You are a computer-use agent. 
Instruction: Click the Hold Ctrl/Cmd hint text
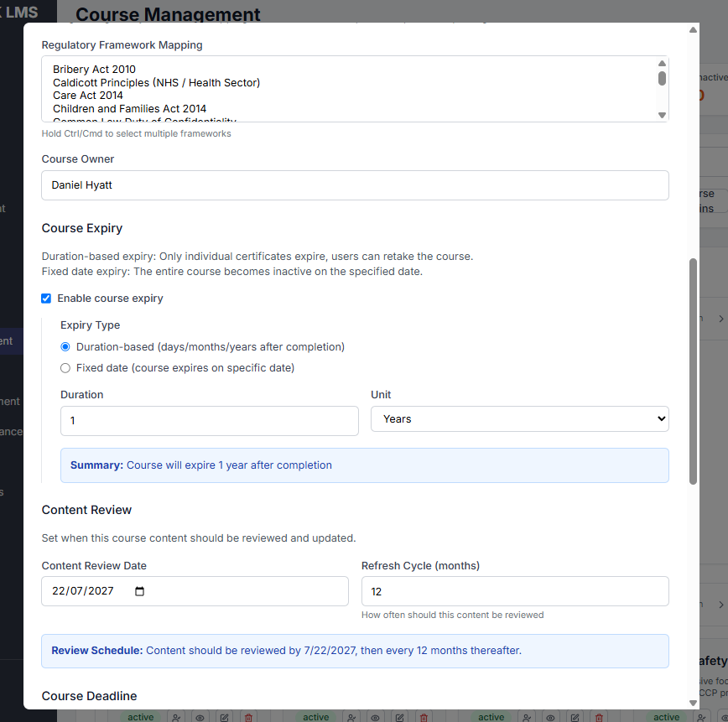136,133
